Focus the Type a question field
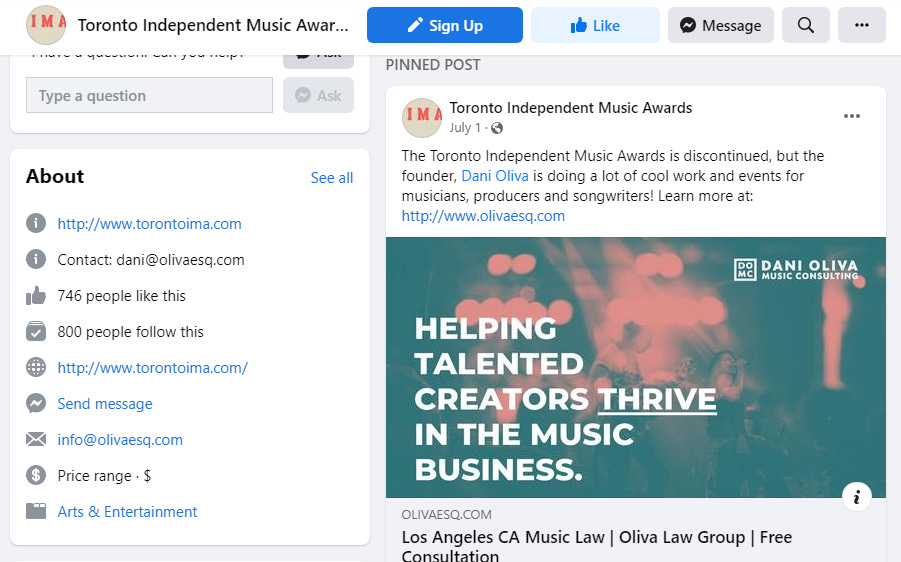 (x=149, y=95)
